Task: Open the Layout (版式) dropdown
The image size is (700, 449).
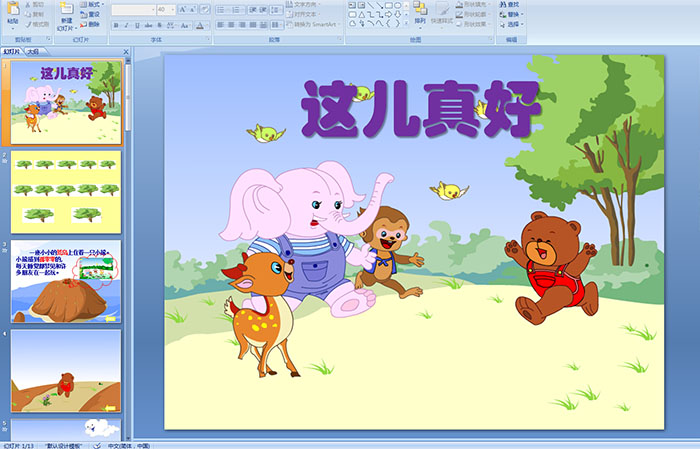Action: [x=92, y=4]
